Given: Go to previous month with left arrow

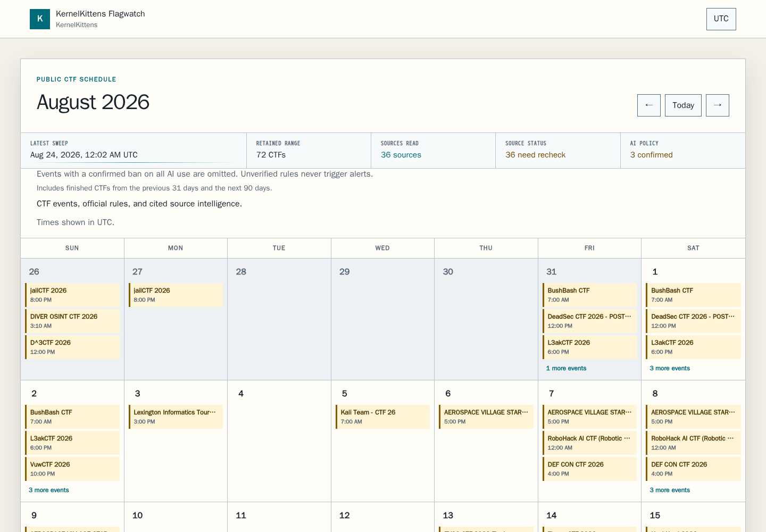Looking at the screenshot, I should pyautogui.click(x=649, y=105).
